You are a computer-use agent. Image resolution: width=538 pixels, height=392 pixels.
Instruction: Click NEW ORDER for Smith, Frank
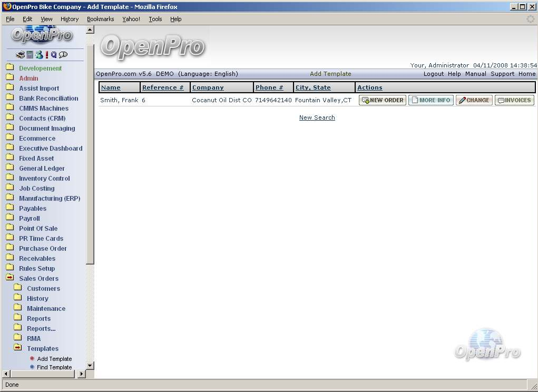(383, 100)
